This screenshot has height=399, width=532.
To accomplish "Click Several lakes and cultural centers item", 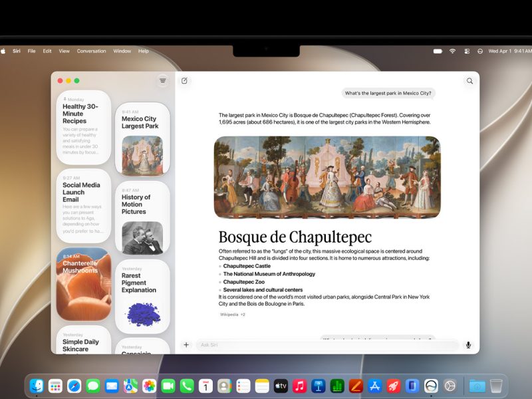I will click(263, 290).
